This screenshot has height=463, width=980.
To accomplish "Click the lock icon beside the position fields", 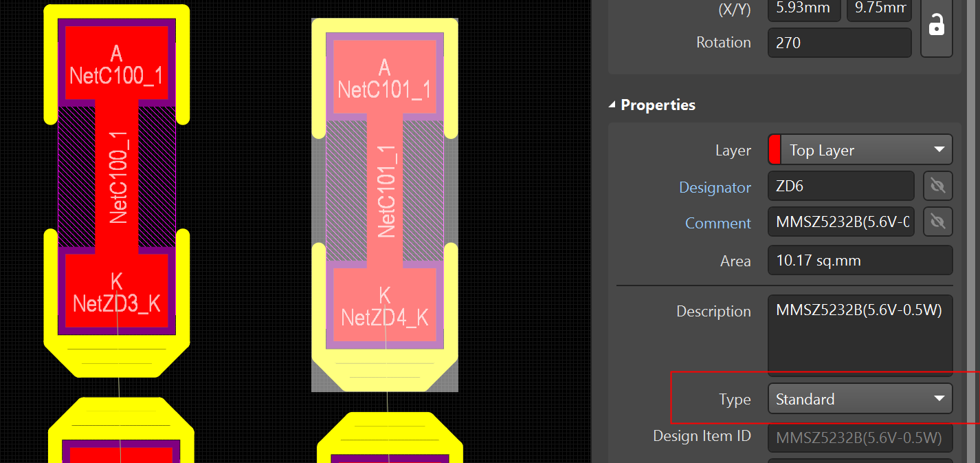I will tap(936, 26).
